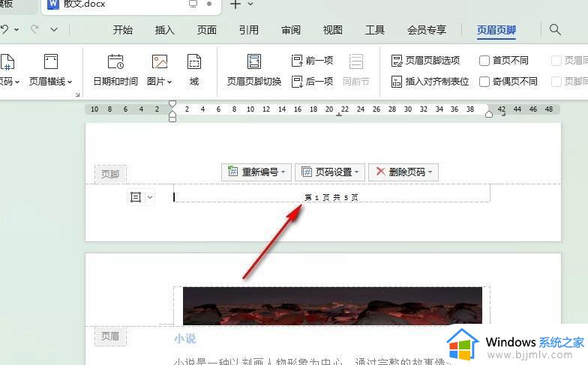Open the undo history dropdown arrow

(x=16, y=29)
